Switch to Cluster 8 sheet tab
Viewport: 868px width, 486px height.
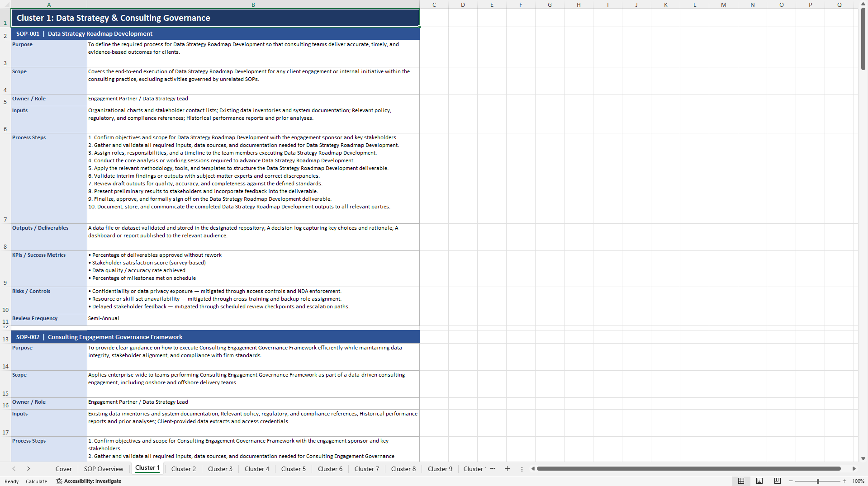(403, 469)
